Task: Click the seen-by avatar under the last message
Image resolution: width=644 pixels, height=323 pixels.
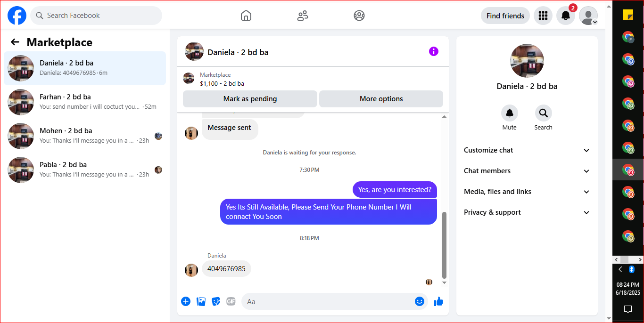Action: click(429, 282)
